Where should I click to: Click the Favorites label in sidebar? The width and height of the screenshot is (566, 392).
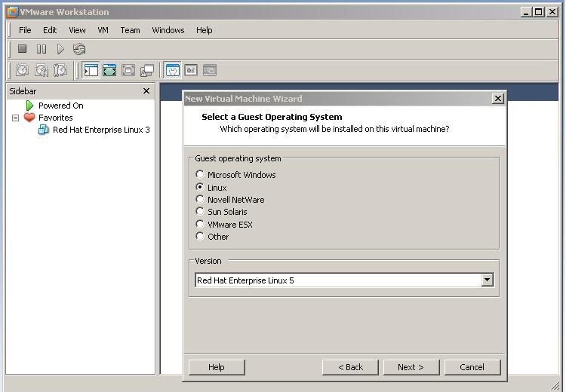(56, 118)
